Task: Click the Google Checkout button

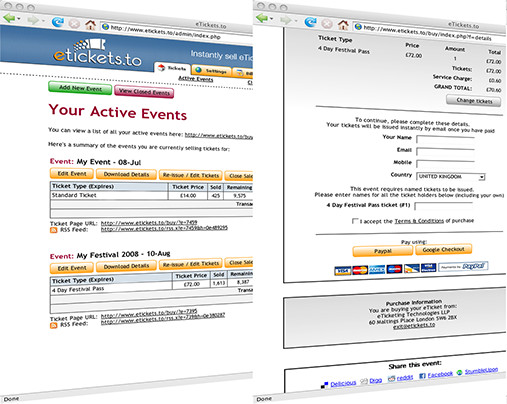Action: click(443, 249)
